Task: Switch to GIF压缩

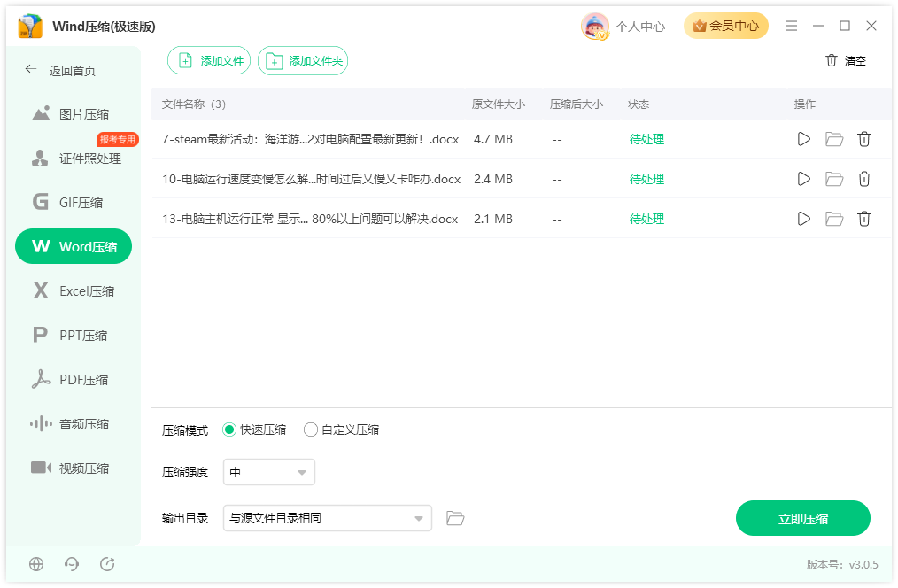Action: [74, 203]
